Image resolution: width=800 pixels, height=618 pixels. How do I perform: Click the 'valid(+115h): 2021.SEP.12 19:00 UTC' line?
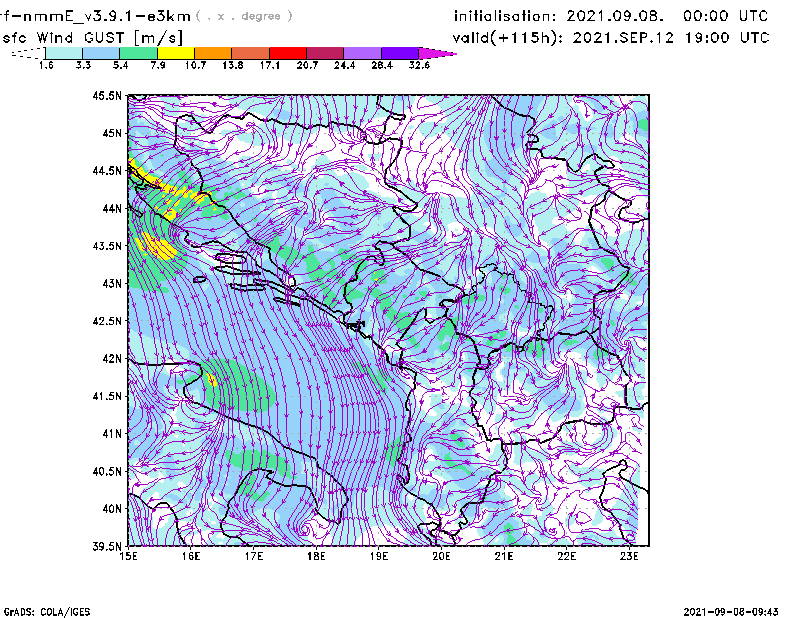(x=611, y=38)
